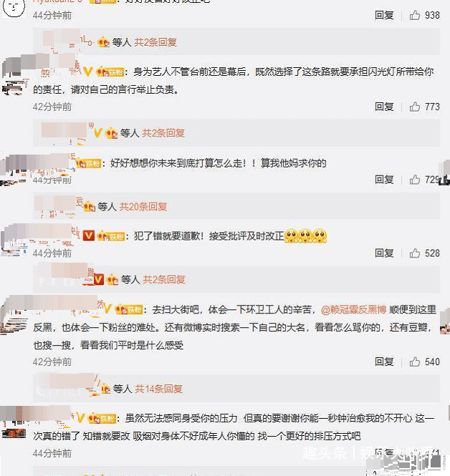This screenshot has width=450, height=476.
Task: Click the orange V verified badge on the artist-responsibility comment
Action: [88, 72]
